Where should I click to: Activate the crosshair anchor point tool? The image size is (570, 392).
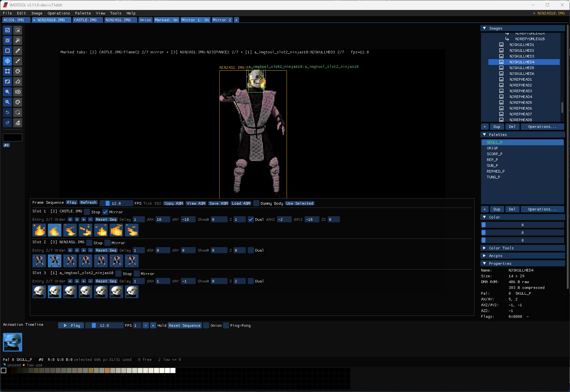7,61
